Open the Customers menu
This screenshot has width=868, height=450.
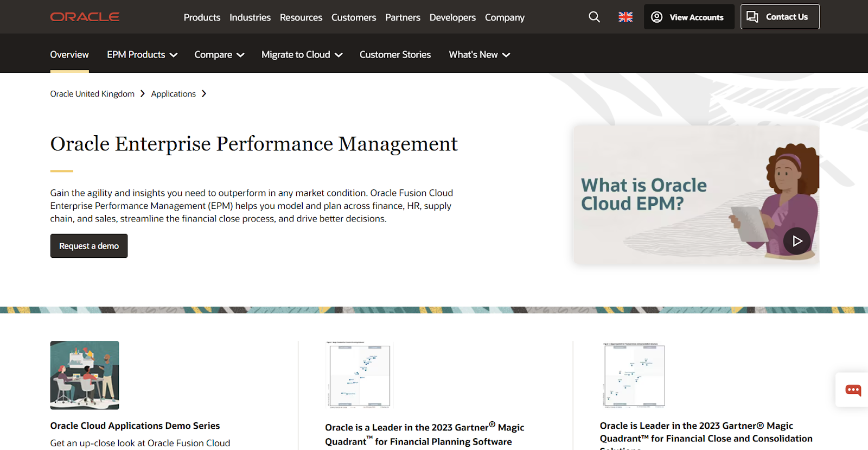pyautogui.click(x=354, y=17)
